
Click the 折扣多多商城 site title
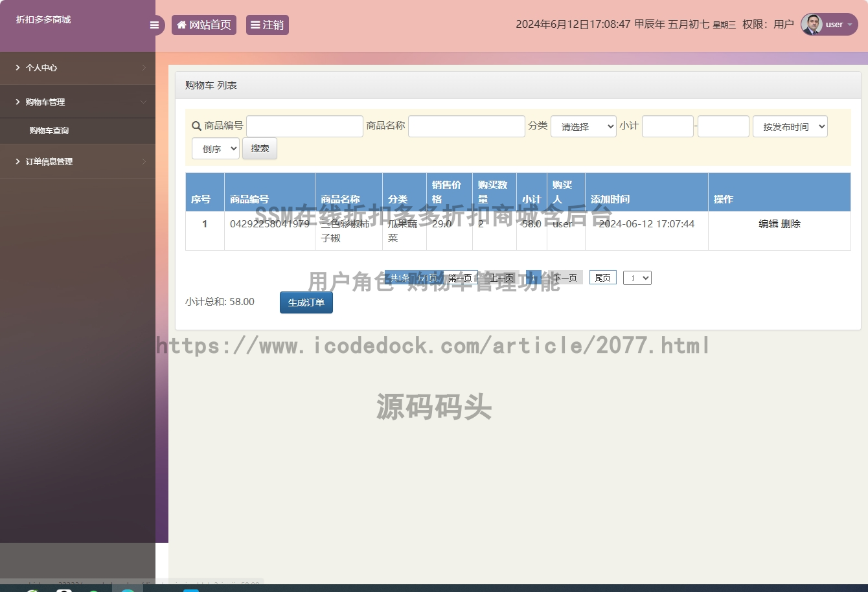43,19
